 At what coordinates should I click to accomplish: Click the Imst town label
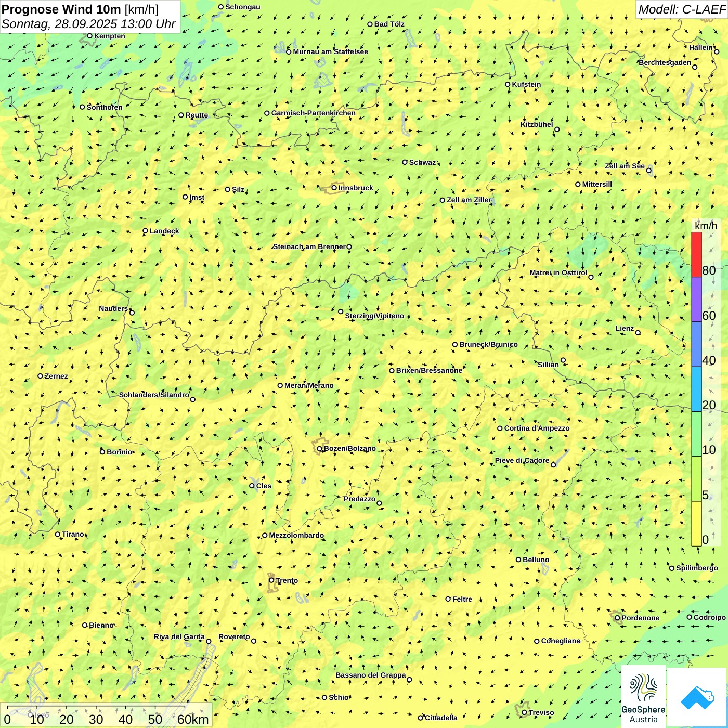coord(197,197)
